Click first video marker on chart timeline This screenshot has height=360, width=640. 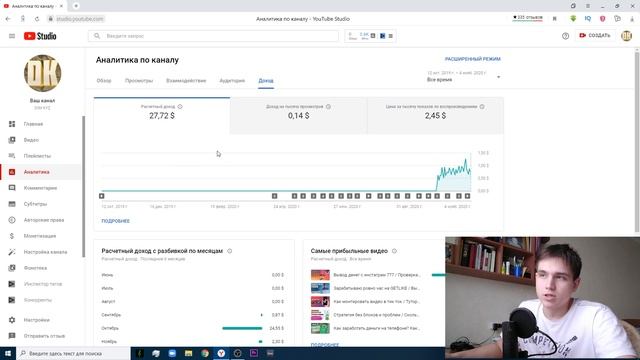pyautogui.click(x=102, y=196)
